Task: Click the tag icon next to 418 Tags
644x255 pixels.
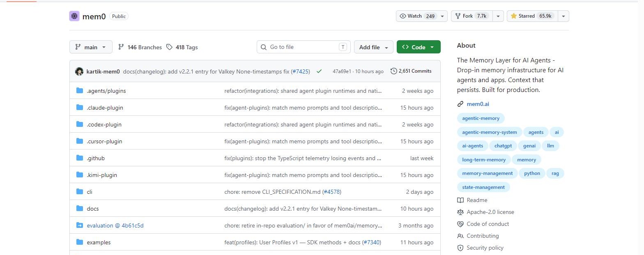Action: coord(169,47)
